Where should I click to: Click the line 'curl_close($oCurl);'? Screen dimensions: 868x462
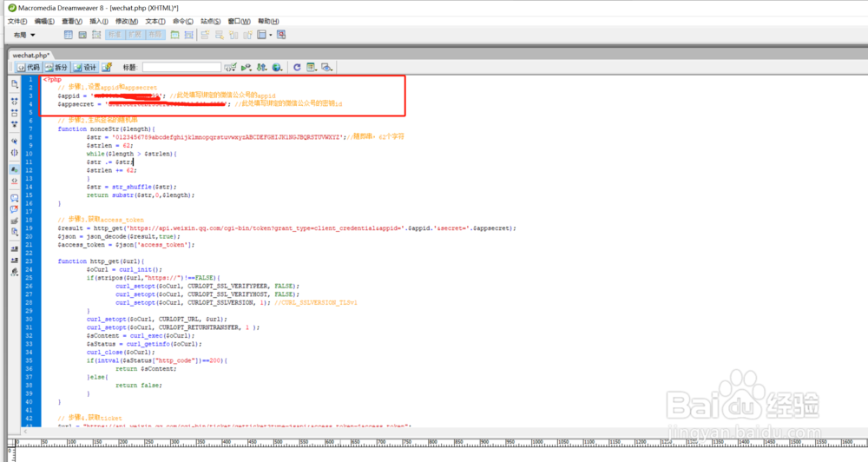click(x=121, y=352)
